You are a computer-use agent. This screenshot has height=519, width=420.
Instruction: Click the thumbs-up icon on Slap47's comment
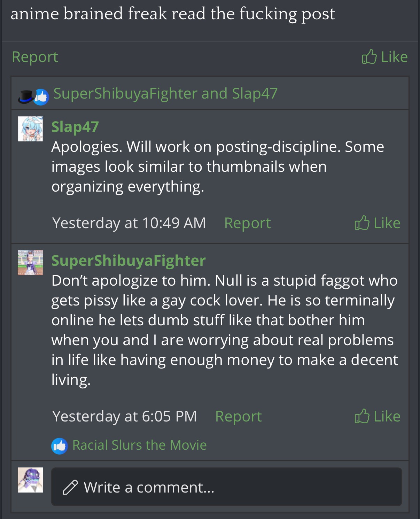coord(362,223)
